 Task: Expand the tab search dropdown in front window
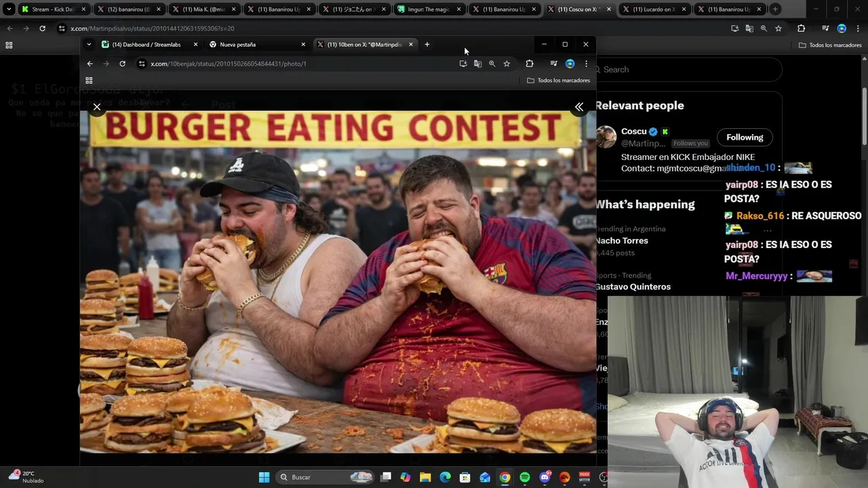click(x=88, y=45)
